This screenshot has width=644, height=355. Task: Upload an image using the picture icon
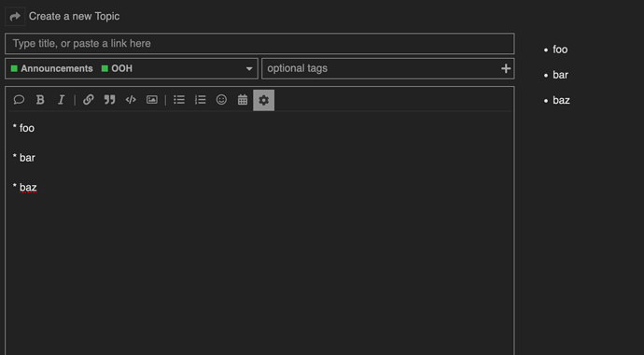point(152,100)
